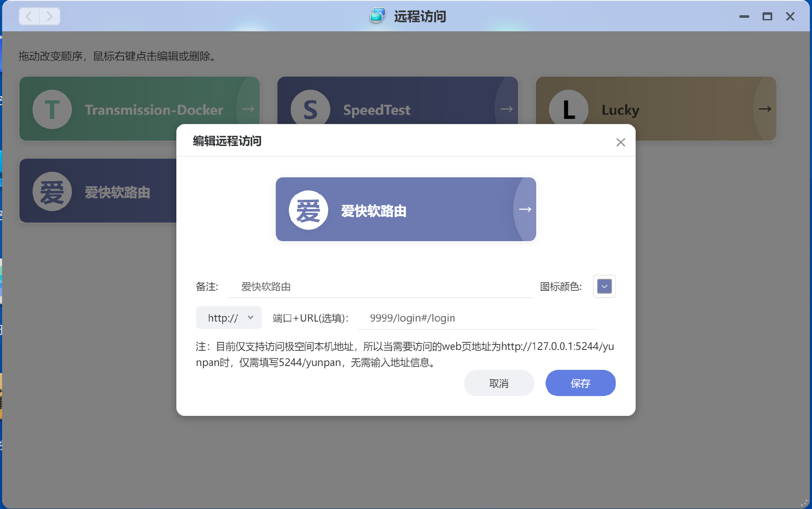Click the 远程访问 app icon in title bar
812x509 pixels.
(377, 16)
